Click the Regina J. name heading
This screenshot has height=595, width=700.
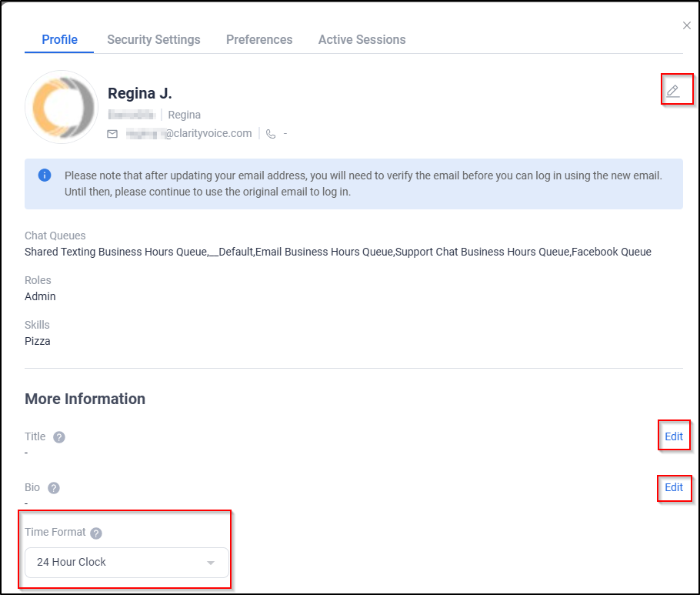point(140,94)
